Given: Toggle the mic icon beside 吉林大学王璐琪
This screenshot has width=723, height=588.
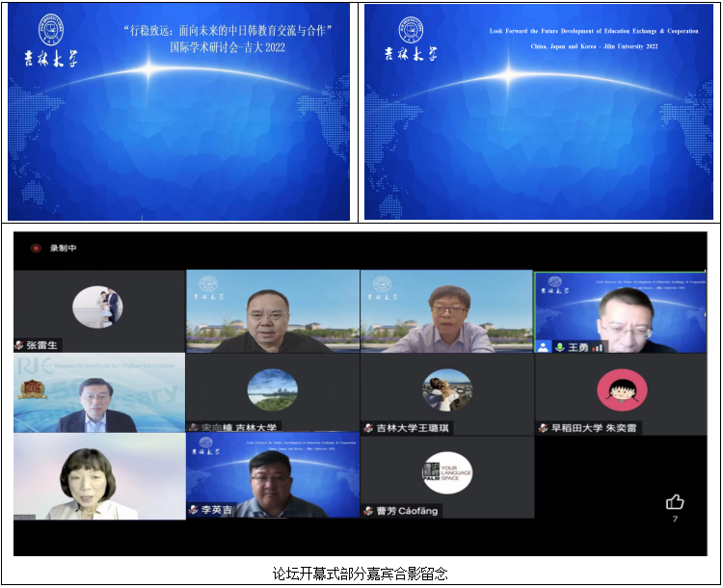Looking at the screenshot, I should [368, 427].
